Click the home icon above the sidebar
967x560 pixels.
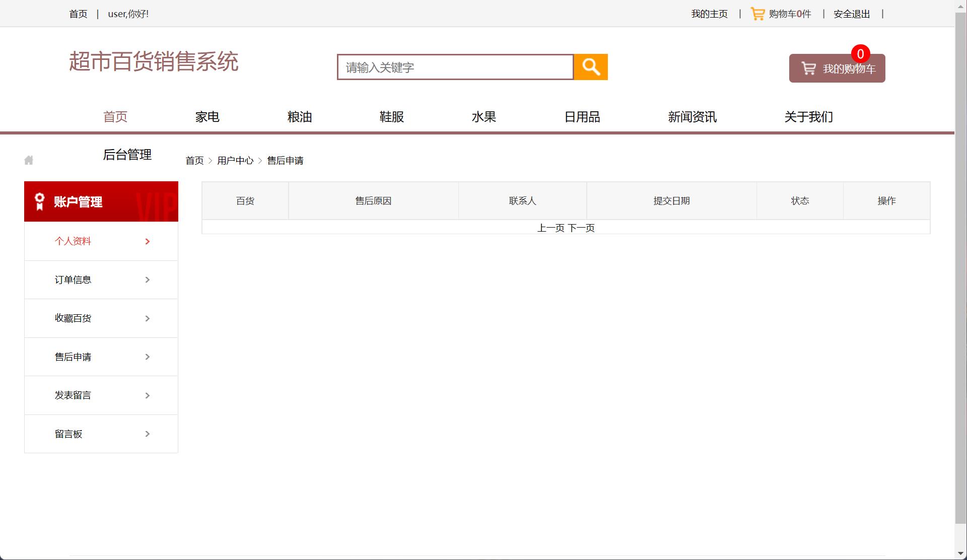click(29, 160)
